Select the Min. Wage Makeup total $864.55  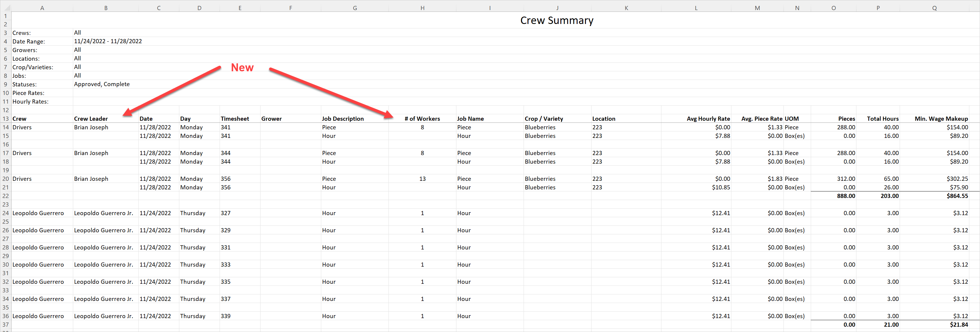(934, 196)
